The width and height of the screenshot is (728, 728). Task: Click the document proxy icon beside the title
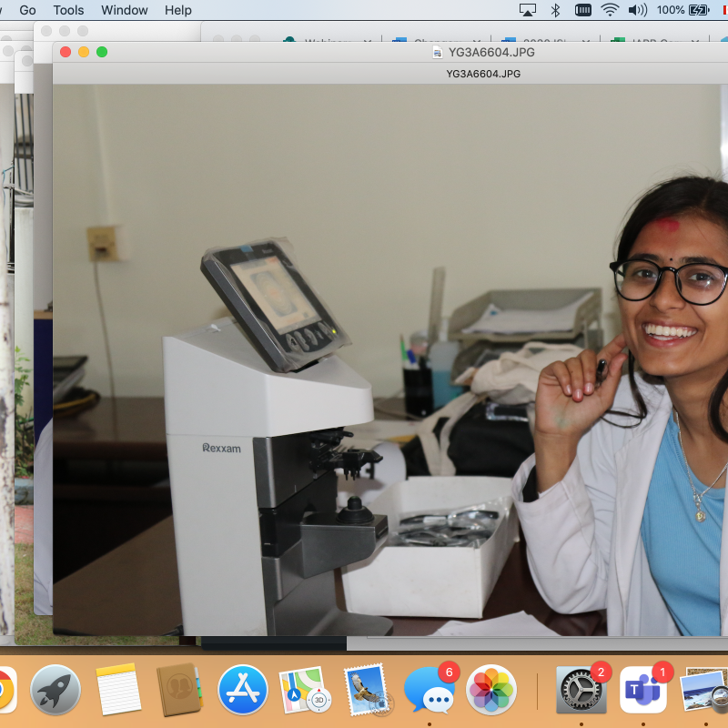tap(437, 52)
